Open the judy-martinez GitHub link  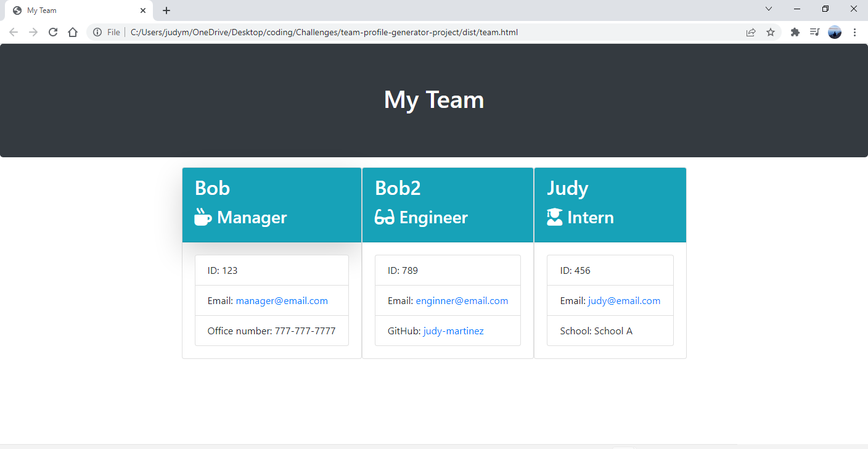click(x=454, y=331)
